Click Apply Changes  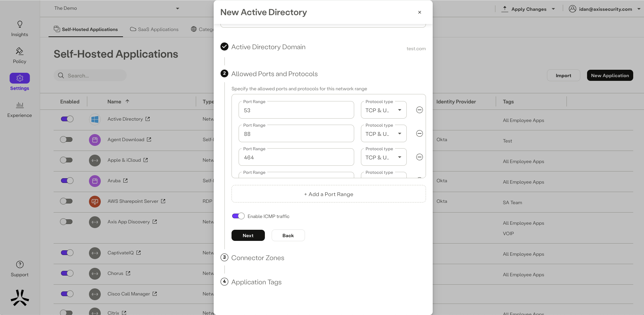[529, 9]
